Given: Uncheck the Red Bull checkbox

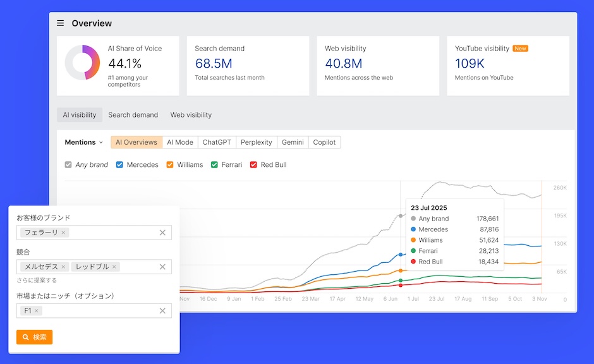Looking at the screenshot, I should click(x=253, y=165).
